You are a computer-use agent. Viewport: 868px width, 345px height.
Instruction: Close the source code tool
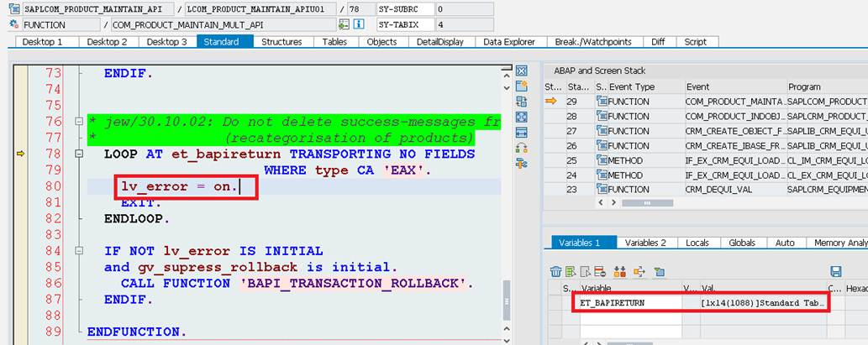[x=521, y=71]
